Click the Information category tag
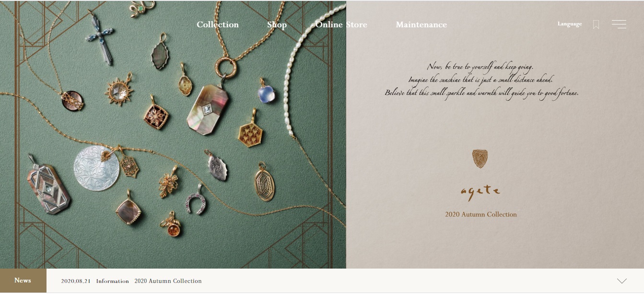 coord(113,281)
